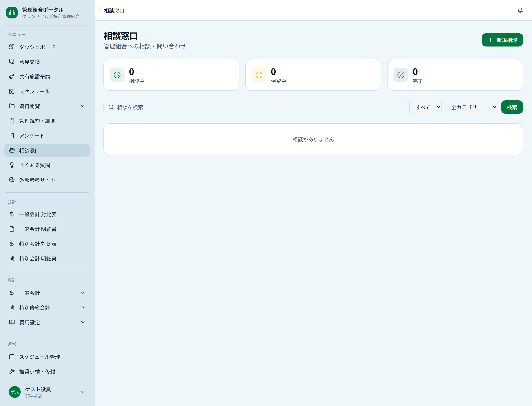Go to ダッシュボード menu item

[x=37, y=47]
